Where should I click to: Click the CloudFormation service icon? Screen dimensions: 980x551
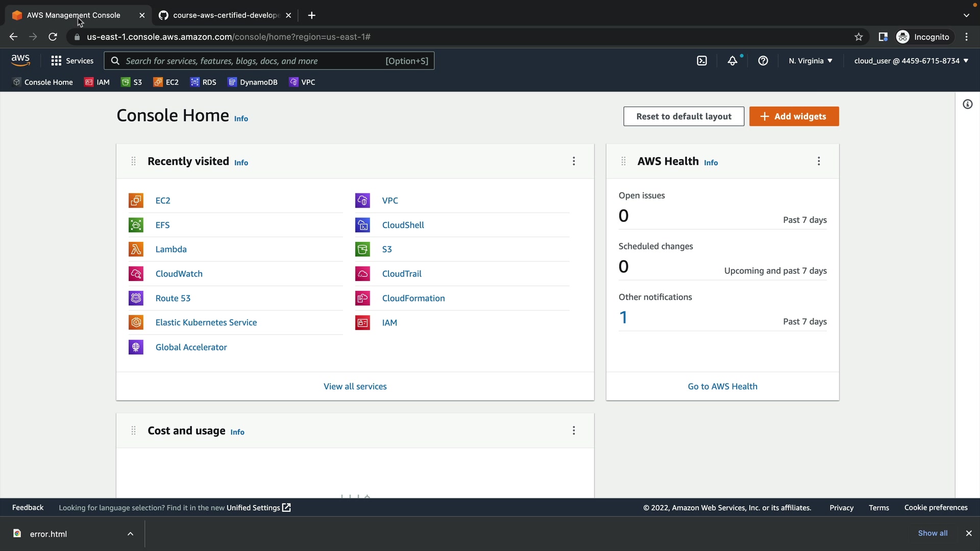[362, 298]
